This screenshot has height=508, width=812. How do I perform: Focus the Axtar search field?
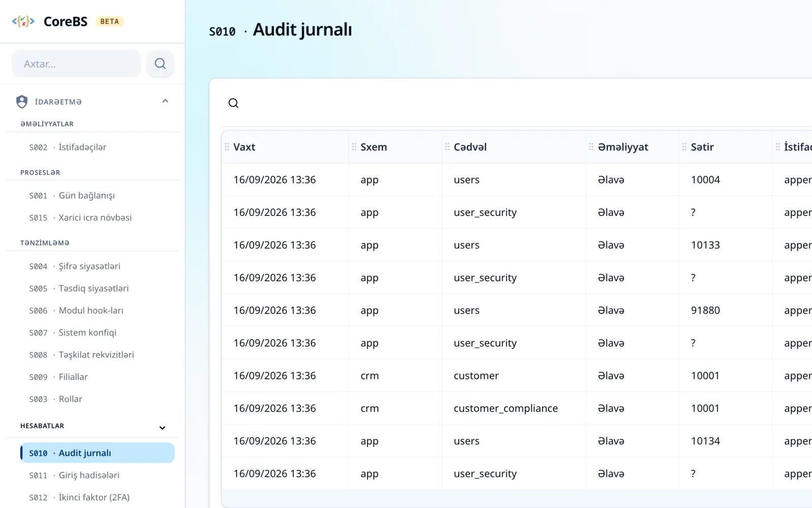pyautogui.click(x=76, y=63)
